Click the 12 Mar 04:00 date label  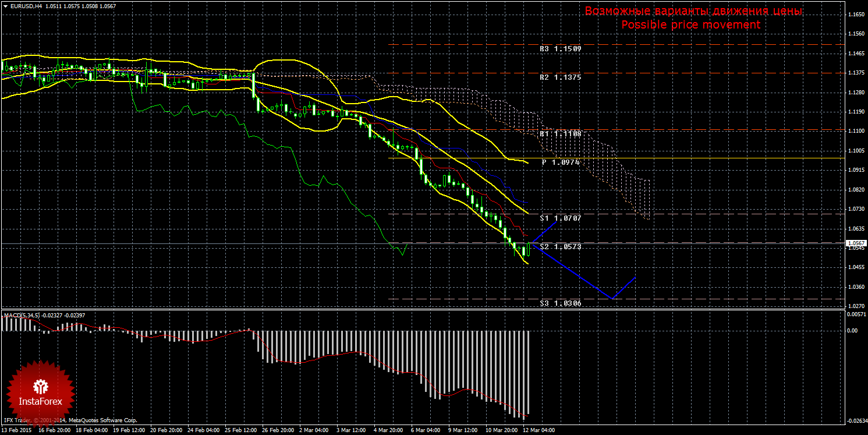(540, 431)
